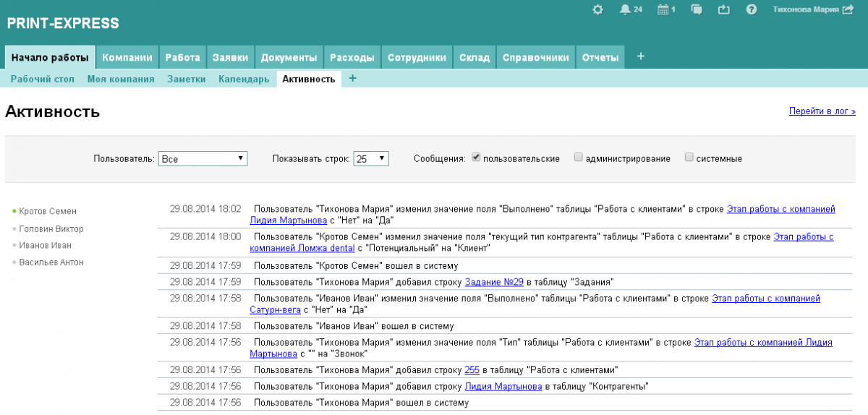Open the "Задание №29" link

[x=494, y=282]
